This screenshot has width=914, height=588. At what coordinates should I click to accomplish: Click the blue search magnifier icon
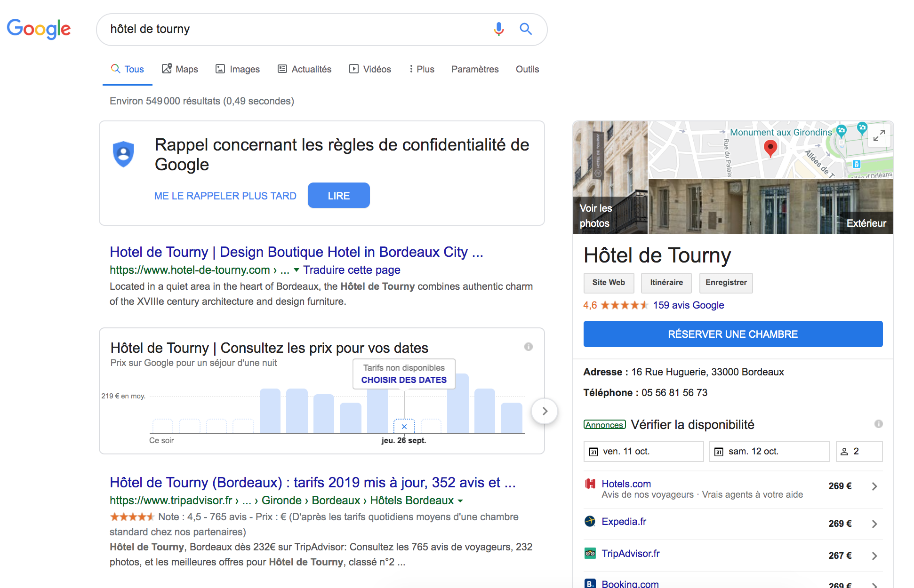pos(526,29)
